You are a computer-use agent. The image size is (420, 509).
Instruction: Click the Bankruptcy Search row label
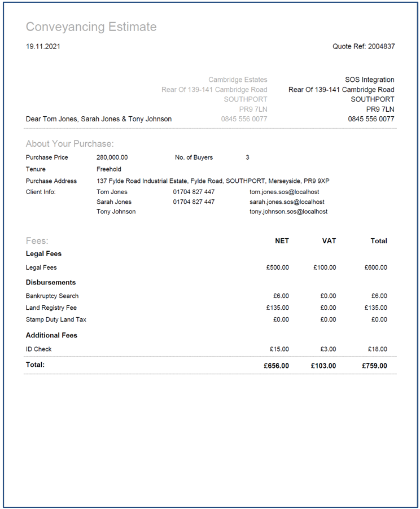[x=52, y=296]
